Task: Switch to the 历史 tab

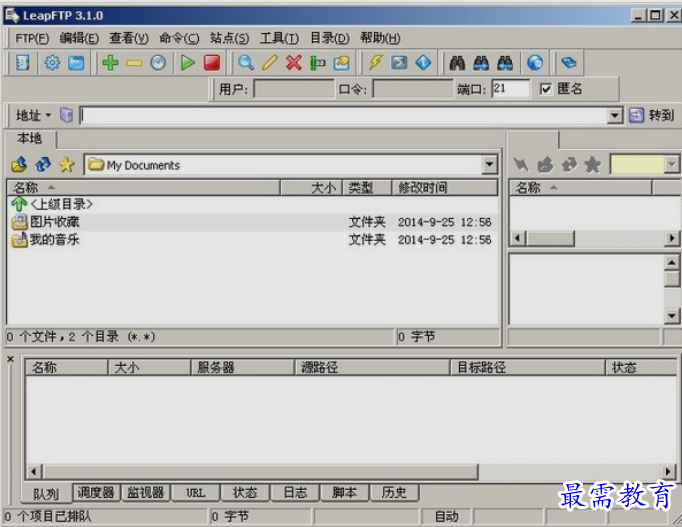Action: coord(394,493)
